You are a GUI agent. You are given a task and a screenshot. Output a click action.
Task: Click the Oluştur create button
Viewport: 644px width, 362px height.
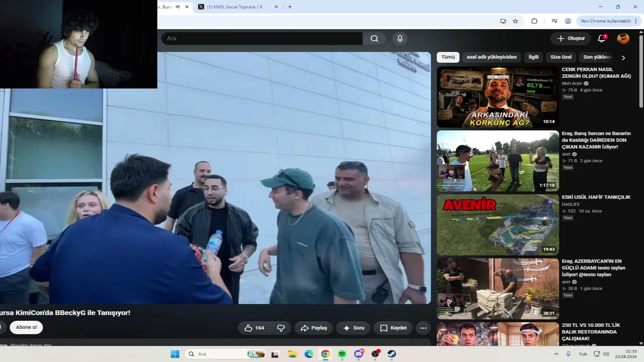pyautogui.click(x=571, y=38)
